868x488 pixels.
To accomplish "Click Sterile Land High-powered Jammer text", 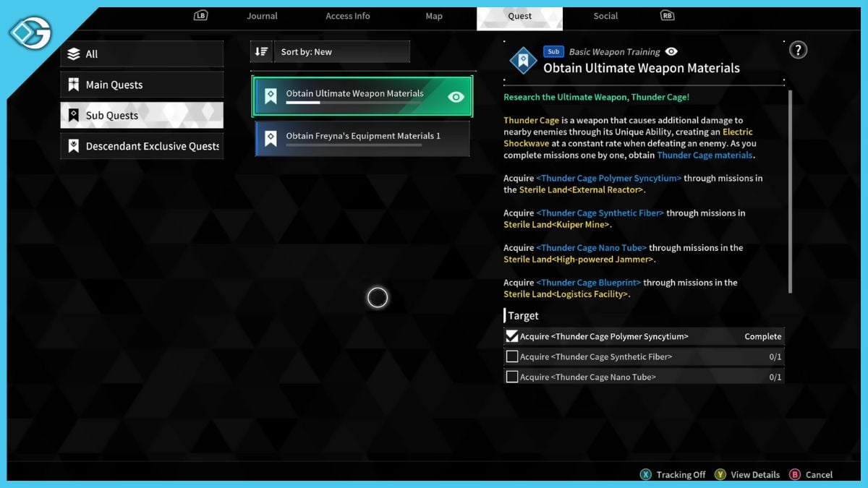I will [579, 259].
